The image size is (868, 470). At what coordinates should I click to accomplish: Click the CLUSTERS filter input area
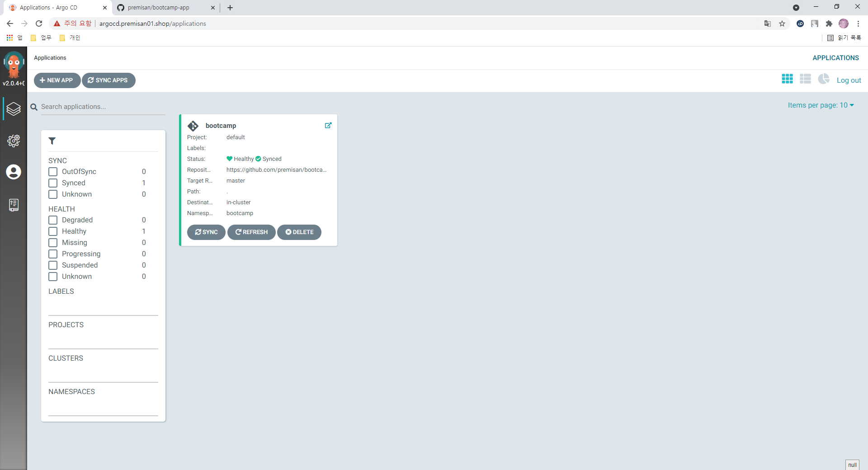pyautogui.click(x=103, y=374)
